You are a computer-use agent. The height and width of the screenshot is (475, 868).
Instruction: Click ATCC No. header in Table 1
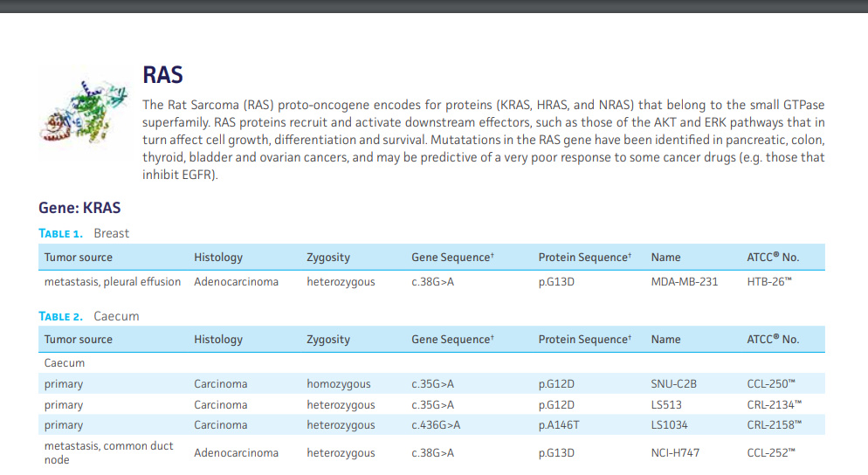click(x=773, y=258)
